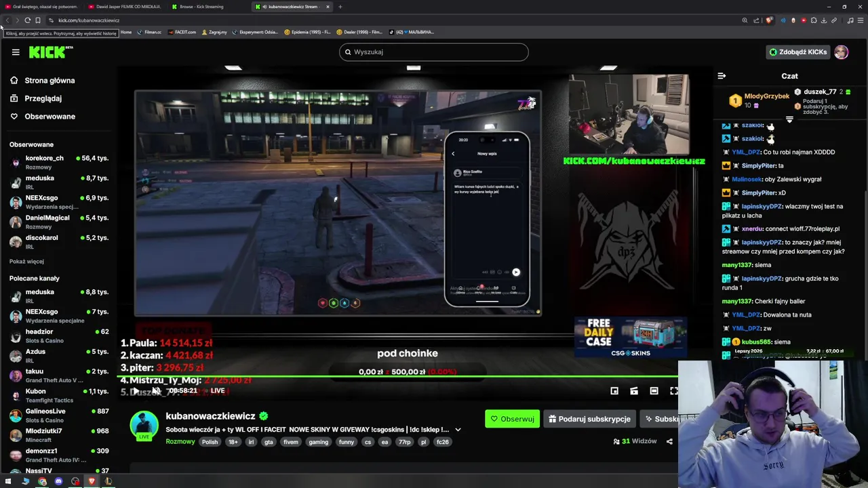Toggle theater mode on the player
This screenshot has width=868, height=488.
click(654, 391)
